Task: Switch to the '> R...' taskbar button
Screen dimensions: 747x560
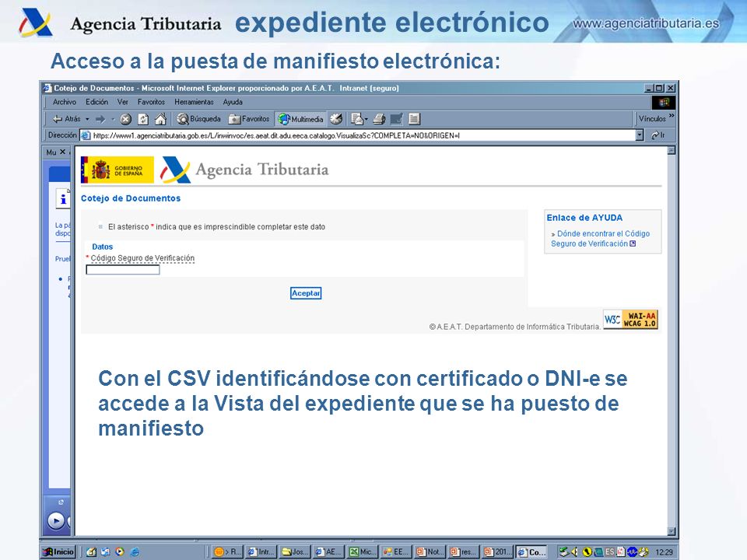Action: point(227,552)
